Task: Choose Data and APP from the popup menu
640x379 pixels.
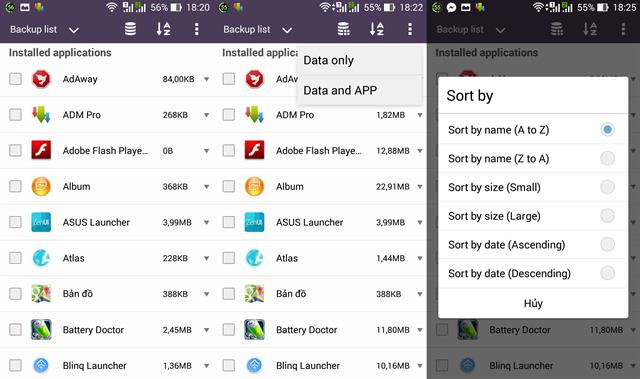Action: (x=360, y=91)
